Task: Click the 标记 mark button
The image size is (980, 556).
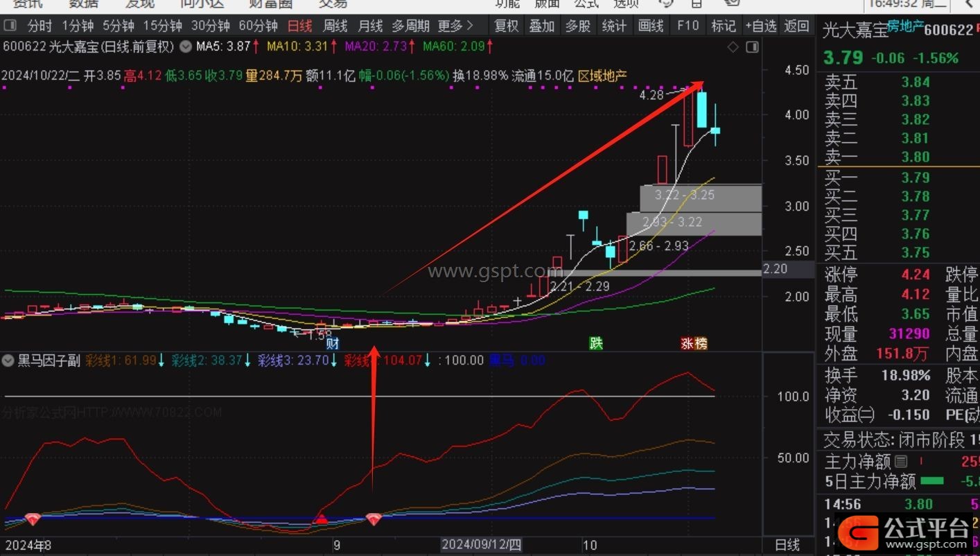Action: pos(724,26)
